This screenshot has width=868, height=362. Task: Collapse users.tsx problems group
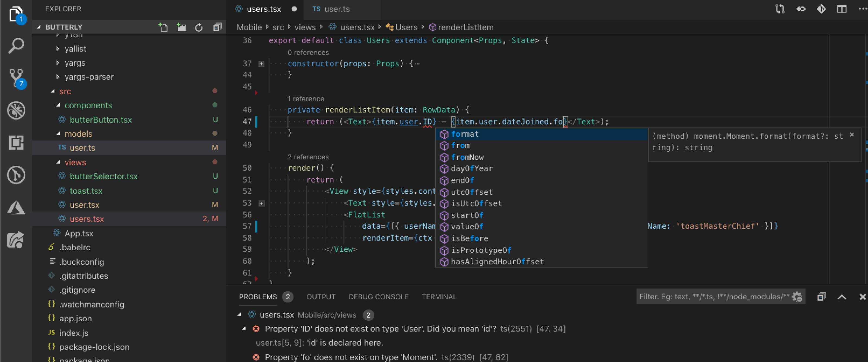point(239,315)
